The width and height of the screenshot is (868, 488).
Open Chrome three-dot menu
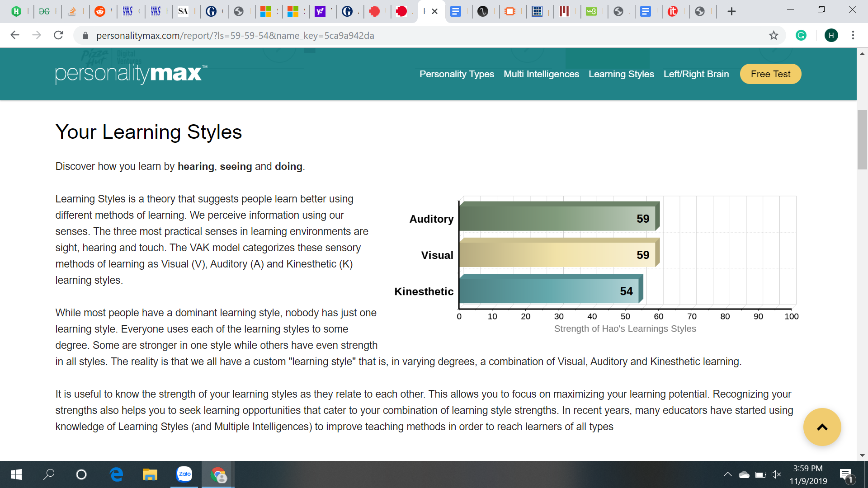[853, 35]
